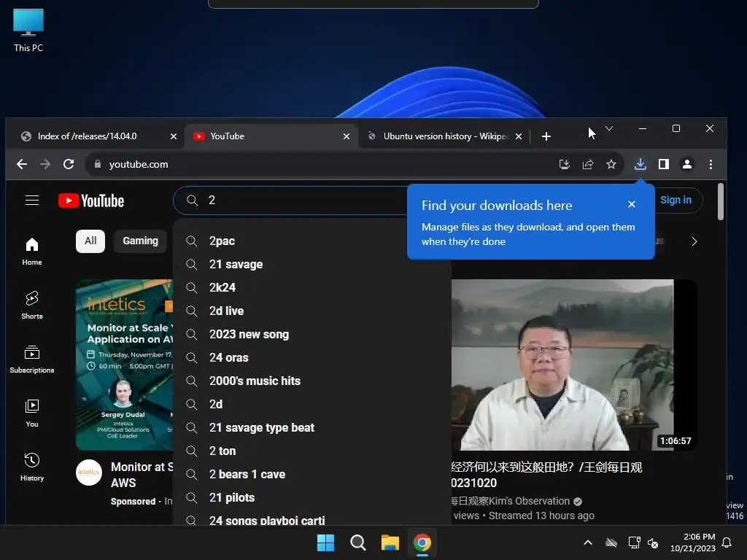Open the You section in sidebar
747x560 pixels.
[x=32, y=413]
